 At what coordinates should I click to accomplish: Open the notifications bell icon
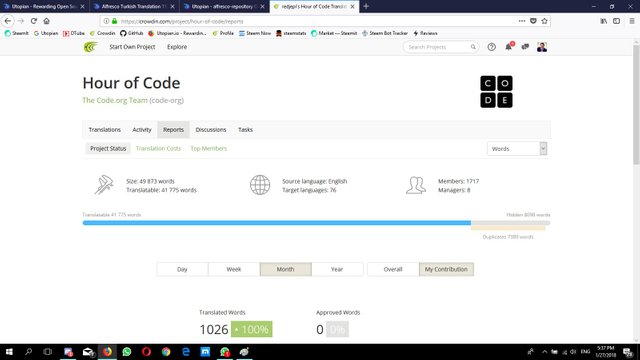tap(509, 47)
